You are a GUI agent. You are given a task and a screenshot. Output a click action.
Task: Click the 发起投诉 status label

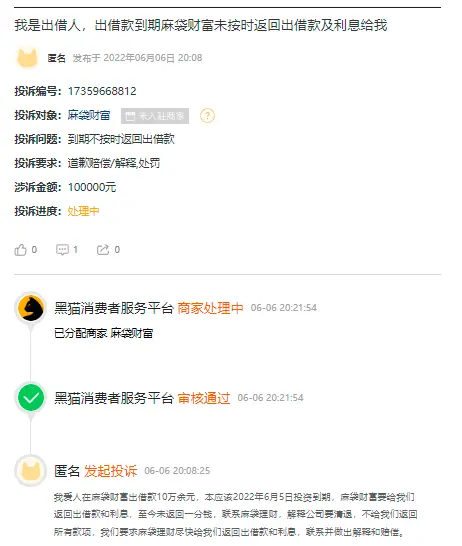111,471
